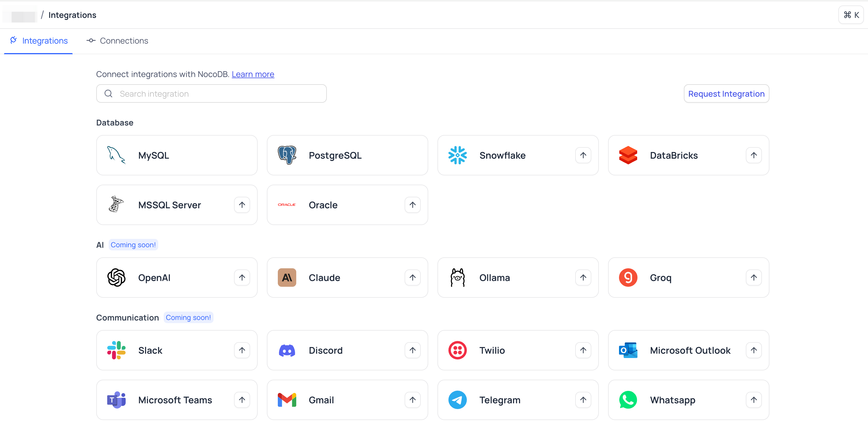Click the PostgreSQL database integration icon
Viewport: 868px width, 431px height.
(287, 155)
